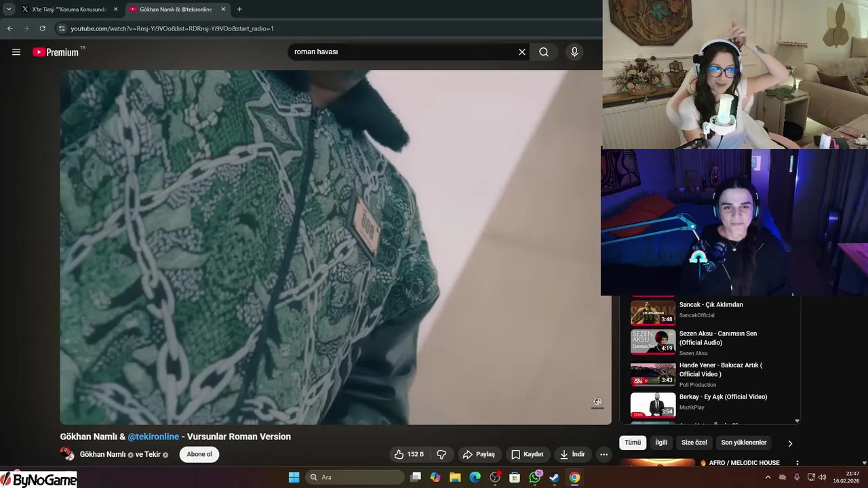Image resolution: width=868 pixels, height=488 pixels.
Task: Open volume settings in system tray
Action: tap(823, 477)
